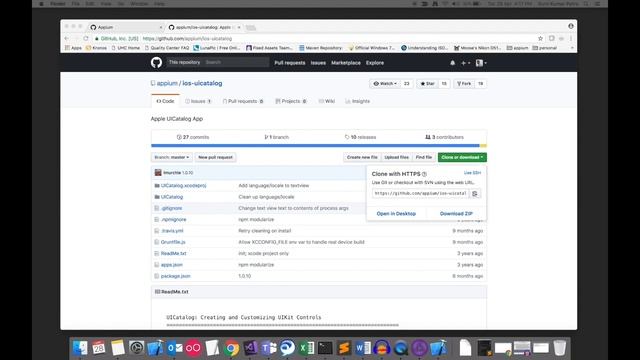Go back with browser back arrow
Screen dimensions: 640x360
[67, 38]
